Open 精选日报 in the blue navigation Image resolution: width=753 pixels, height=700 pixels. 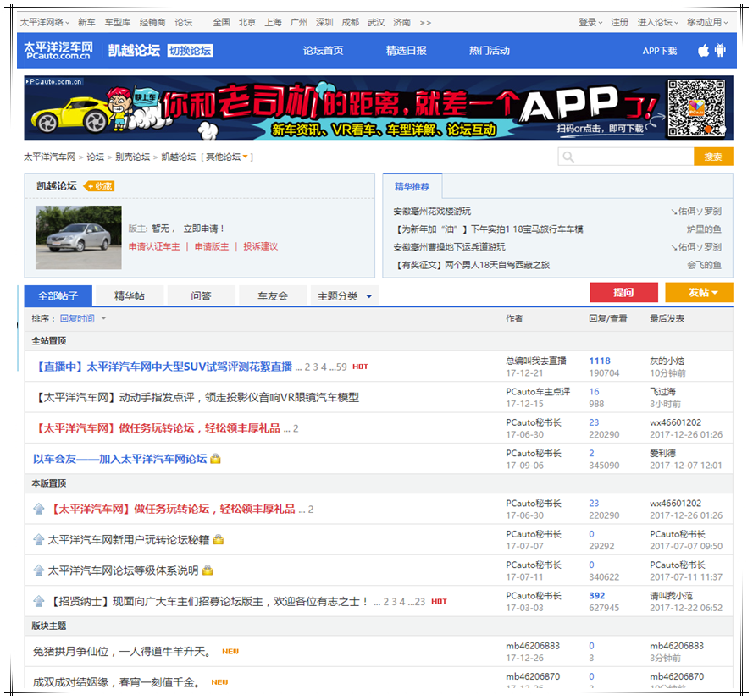point(407,51)
